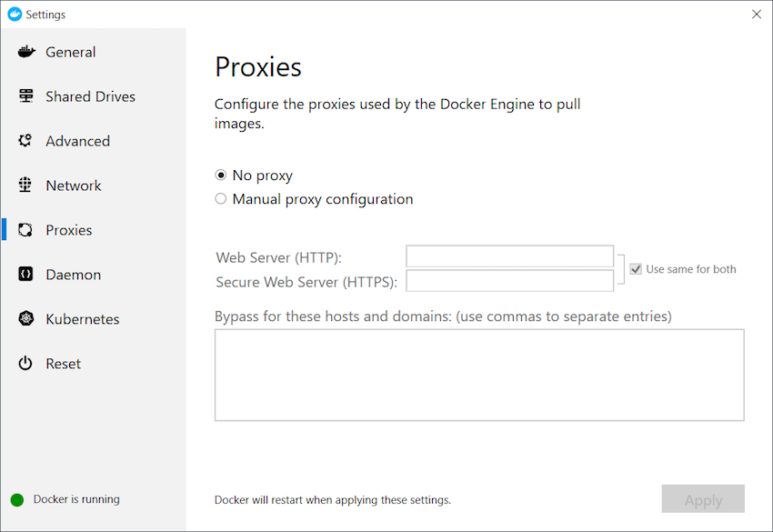Click the bypass hosts and domains text area
This screenshot has height=532, width=773.
(x=479, y=376)
